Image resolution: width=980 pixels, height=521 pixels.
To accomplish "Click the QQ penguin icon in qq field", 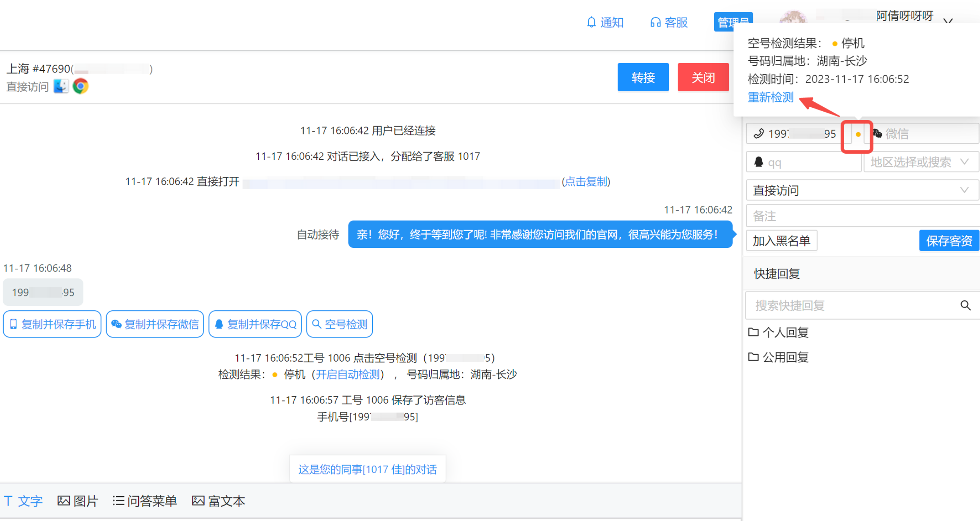I will 760,162.
